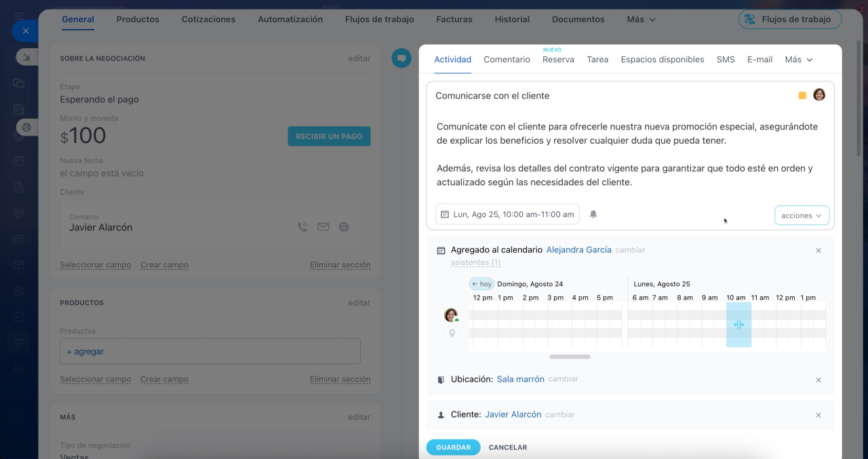
Task: Switch to the Comentario tab
Action: 507,60
